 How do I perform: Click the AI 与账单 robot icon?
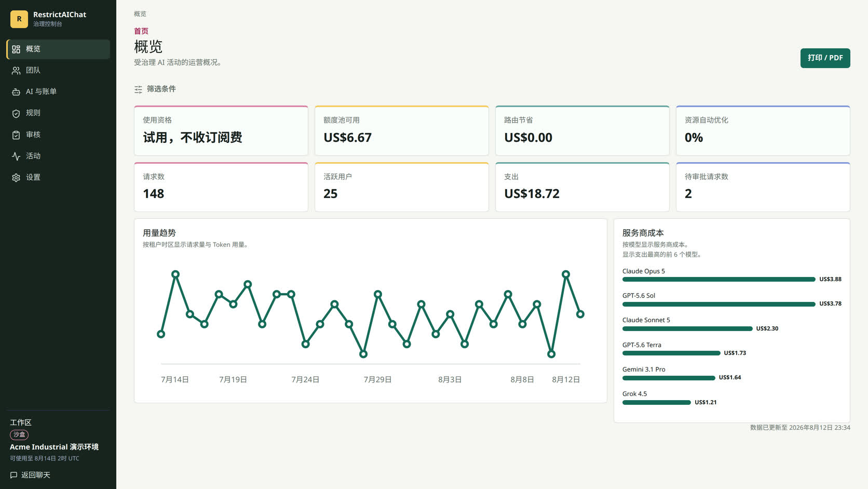16,92
